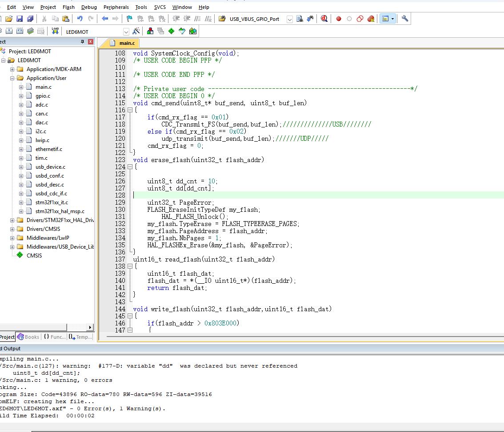Click the Copy toolbar icon
This screenshot has height=432, width=504.
[x=55, y=19]
